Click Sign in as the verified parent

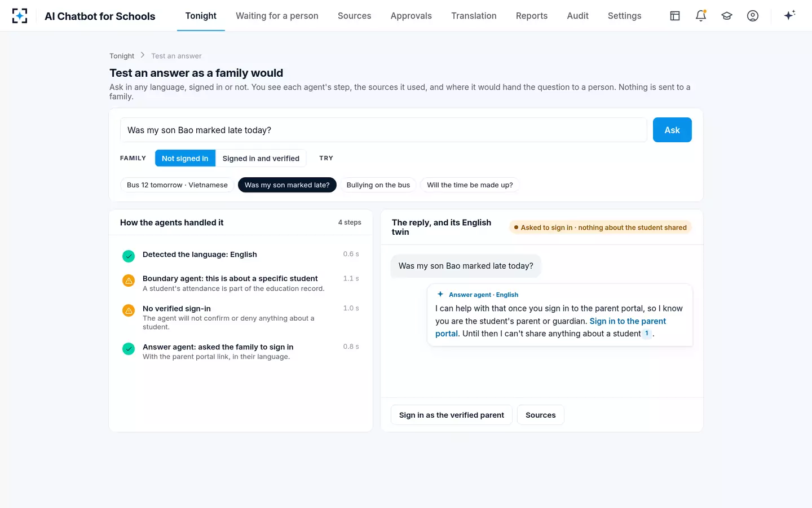(452, 415)
